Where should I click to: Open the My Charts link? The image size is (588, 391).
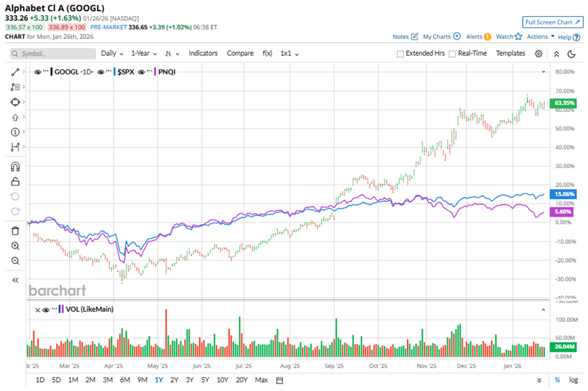click(441, 37)
